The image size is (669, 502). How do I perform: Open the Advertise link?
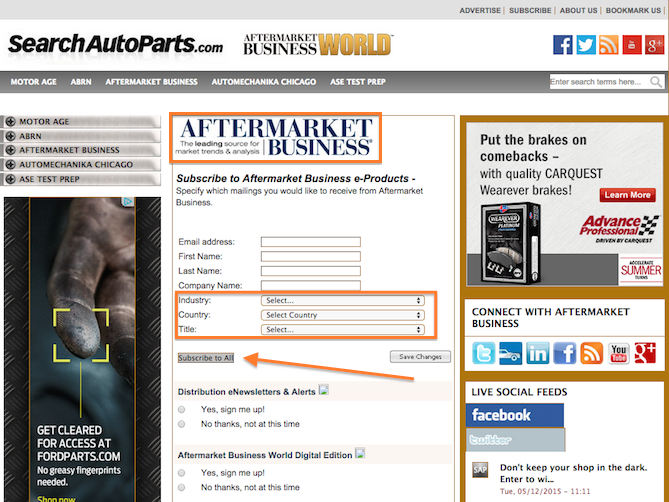tap(480, 10)
